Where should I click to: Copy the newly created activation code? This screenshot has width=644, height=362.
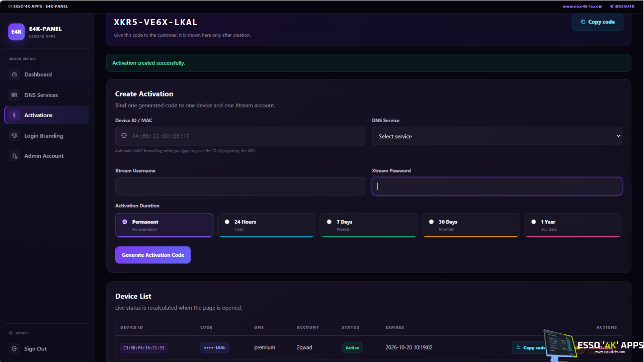(597, 22)
